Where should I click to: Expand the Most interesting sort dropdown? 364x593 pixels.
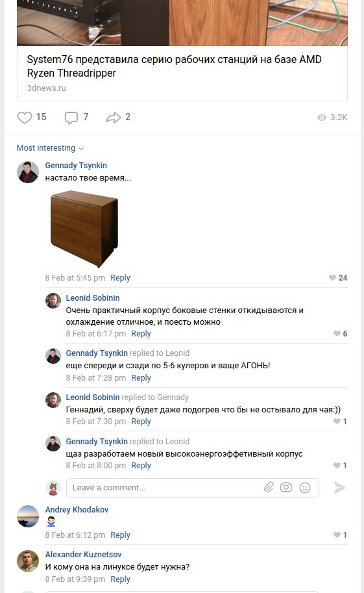point(50,148)
